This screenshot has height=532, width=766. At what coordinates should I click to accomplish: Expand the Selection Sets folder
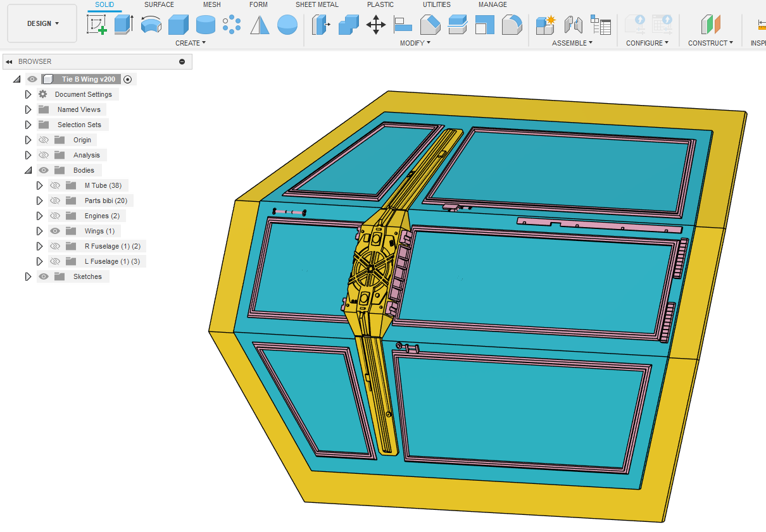pos(28,125)
